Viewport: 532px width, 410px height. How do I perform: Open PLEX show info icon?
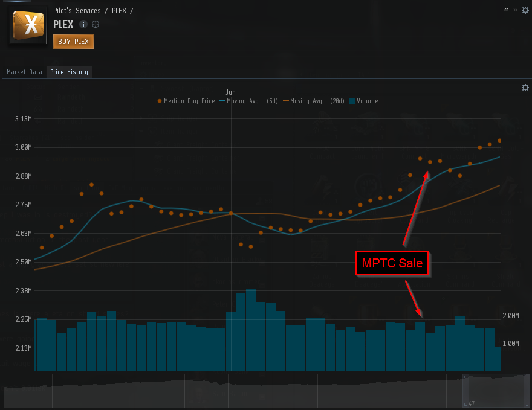coord(83,24)
